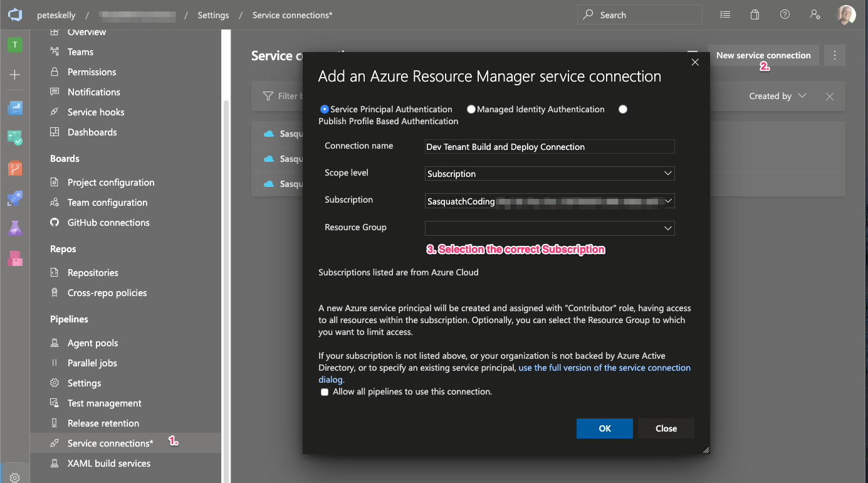868x483 pixels.
Task: Open Artifacts icon in left rail
Action: pyautogui.click(x=15, y=258)
